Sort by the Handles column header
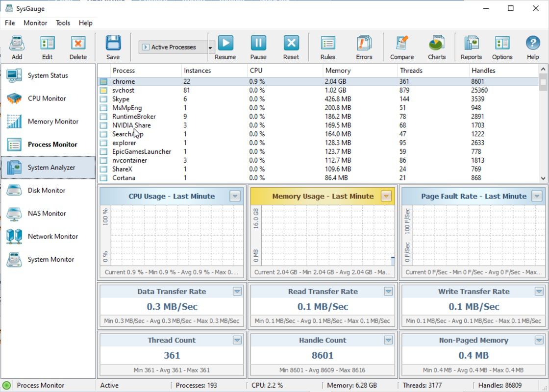The height and width of the screenshot is (392, 549). pyautogui.click(x=503, y=71)
